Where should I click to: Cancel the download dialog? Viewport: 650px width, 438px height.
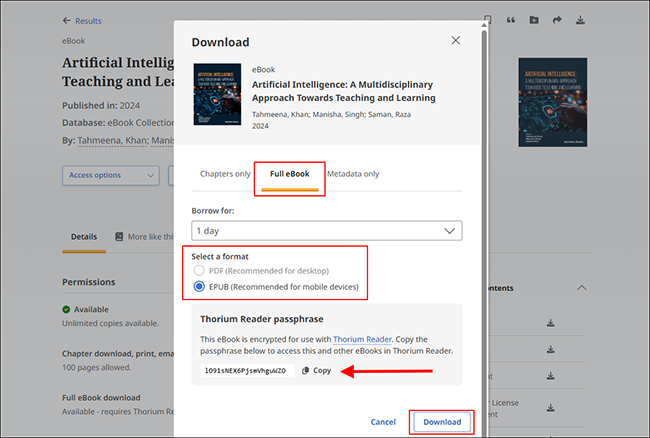[383, 422]
